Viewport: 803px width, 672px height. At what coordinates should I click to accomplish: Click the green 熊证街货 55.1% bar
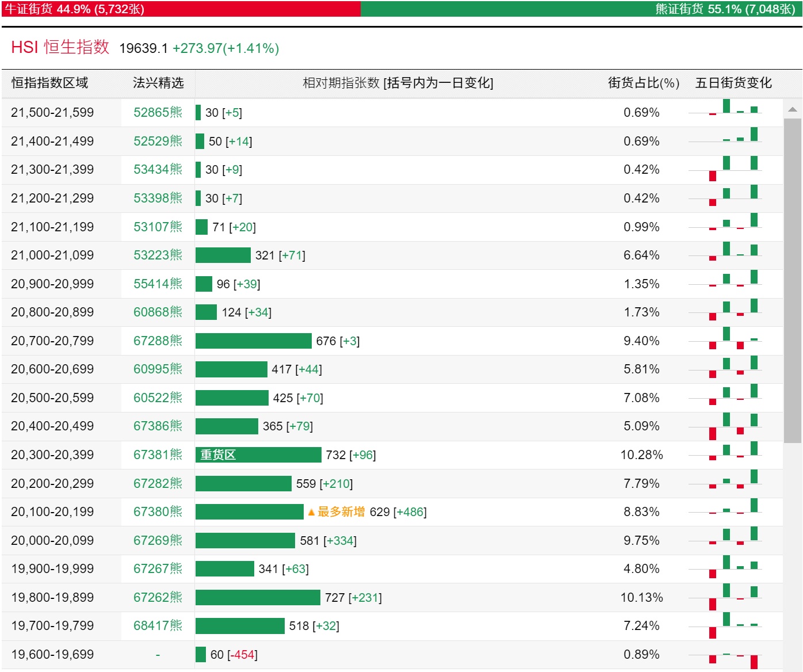[x=581, y=9]
